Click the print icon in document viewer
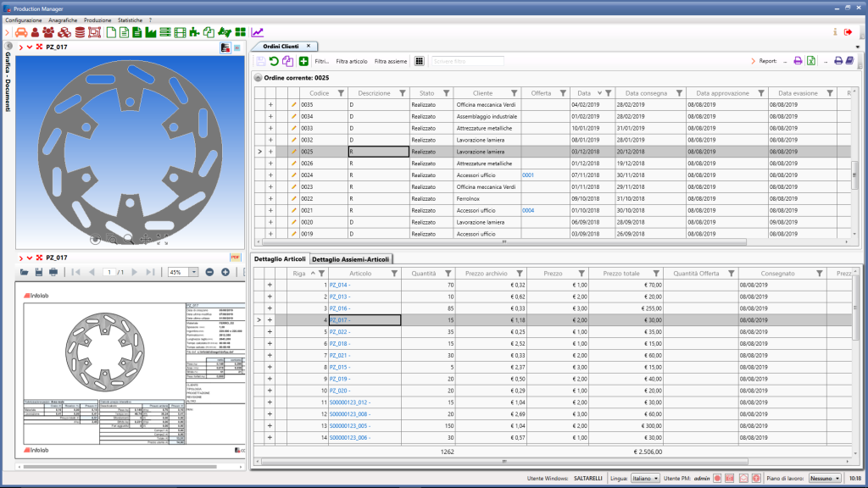The image size is (868, 488). pyautogui.click(x=53, y=272)
